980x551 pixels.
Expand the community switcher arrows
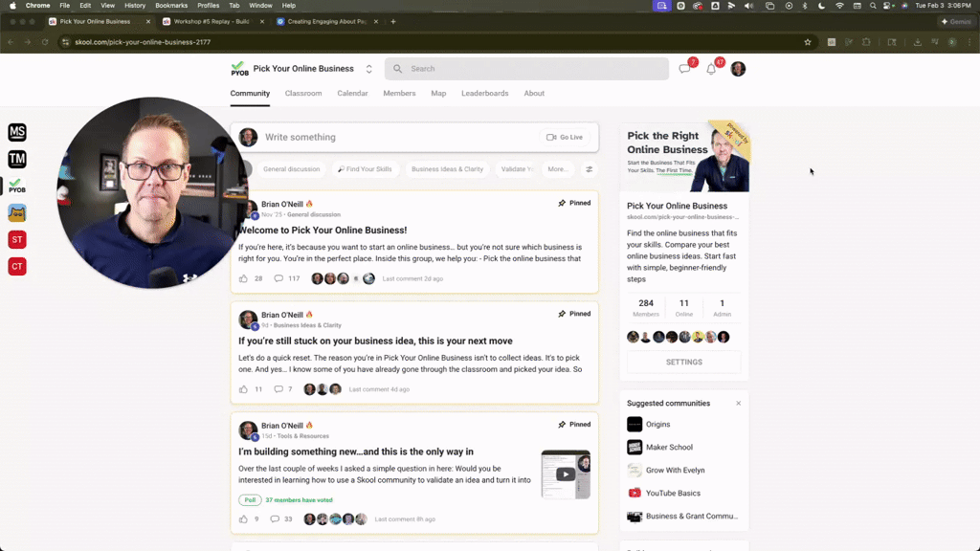368,69
